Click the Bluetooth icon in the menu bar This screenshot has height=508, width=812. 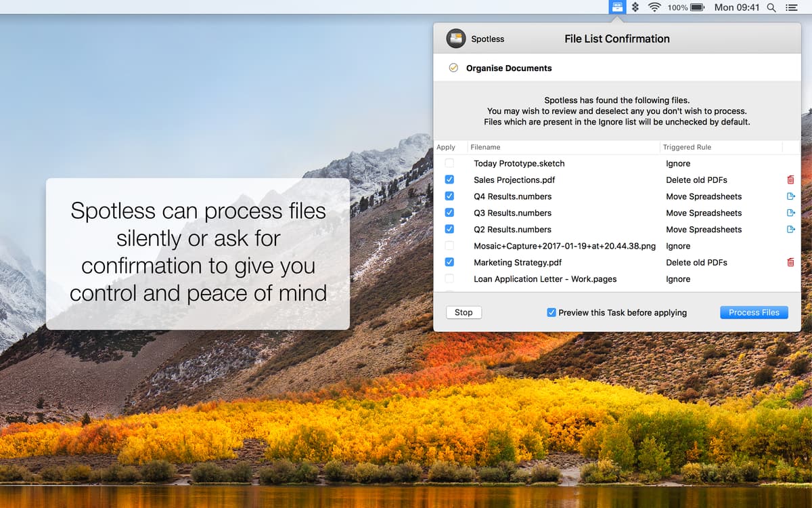point(635,7)
